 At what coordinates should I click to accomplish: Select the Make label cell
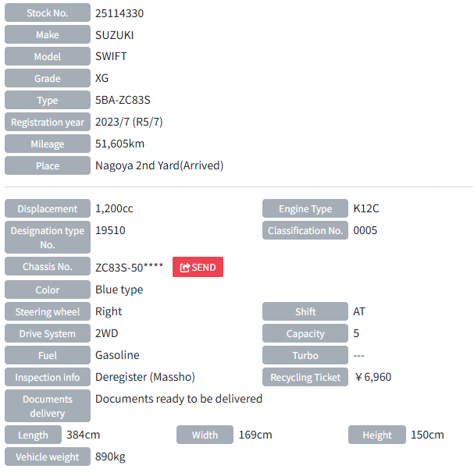48,35
